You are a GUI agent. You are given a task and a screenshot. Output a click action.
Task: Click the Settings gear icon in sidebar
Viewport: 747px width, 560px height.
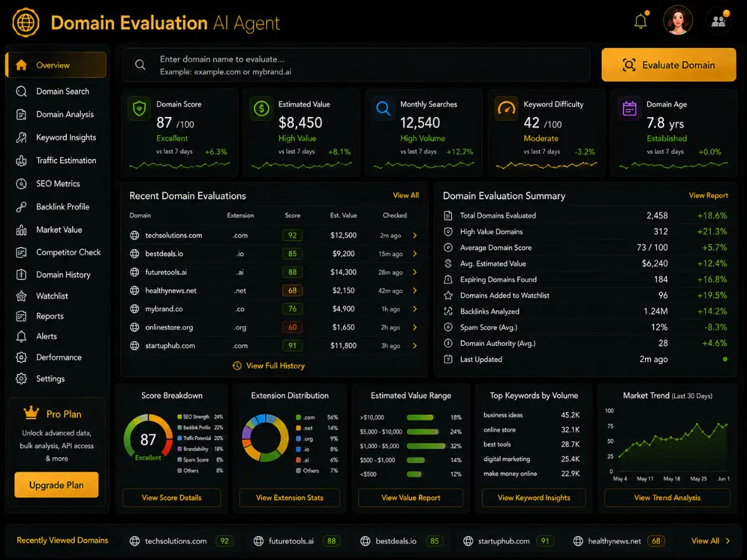coord(21,378)
